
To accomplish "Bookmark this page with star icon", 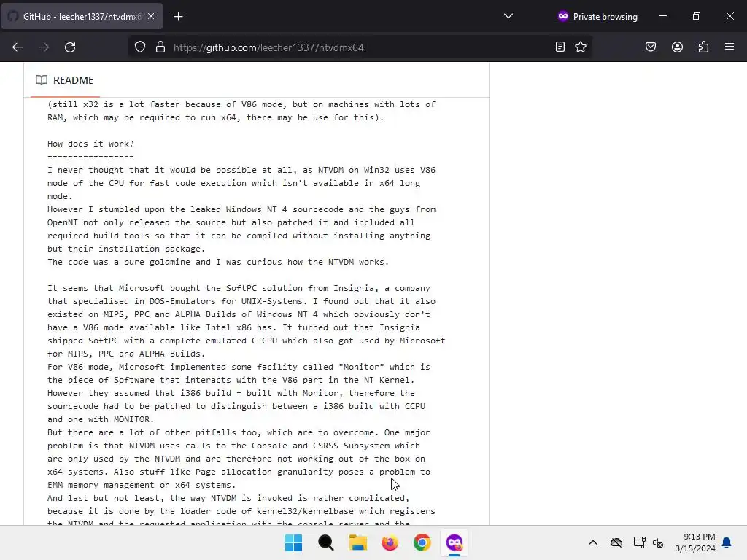I will (581, 47).
